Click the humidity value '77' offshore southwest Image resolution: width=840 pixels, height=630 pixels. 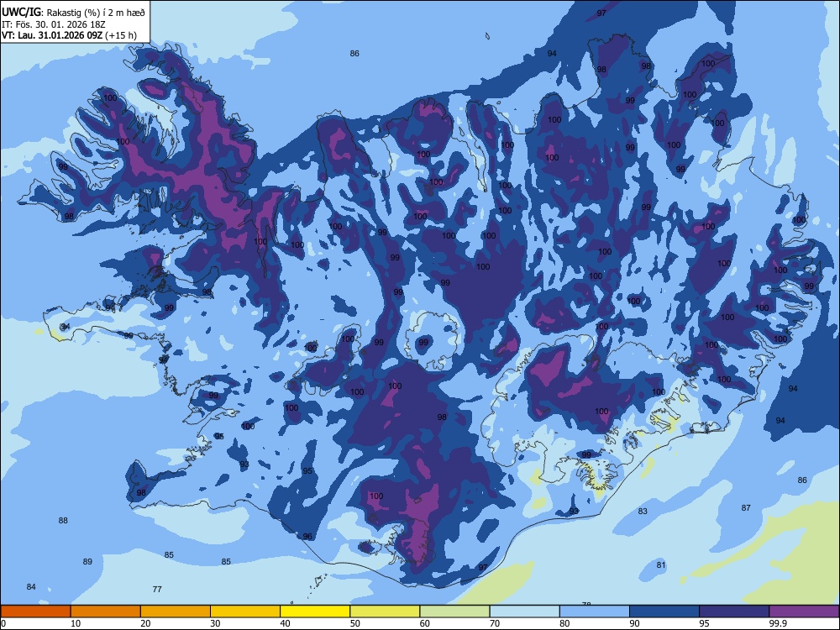157,590
